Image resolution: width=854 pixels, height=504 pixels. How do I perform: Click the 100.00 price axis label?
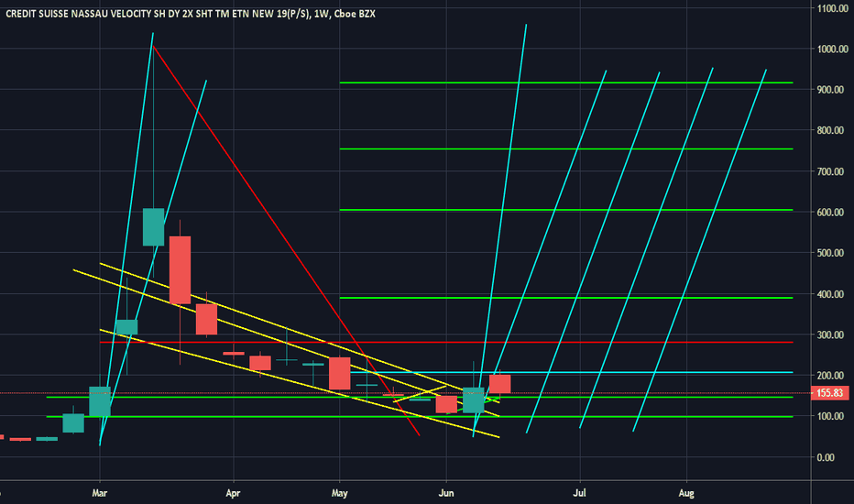832,416
